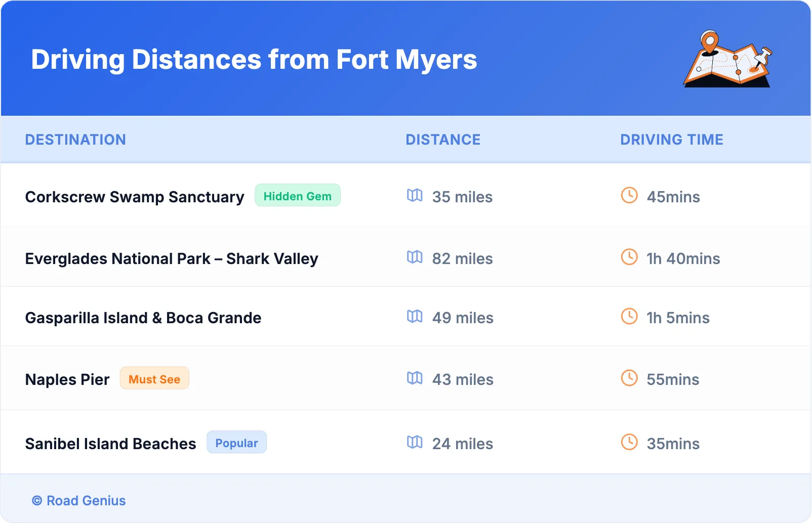Select Corkscrew Swamp Sanctuary destination
This screenshot has width=812, height=523.
pos(135,197)
